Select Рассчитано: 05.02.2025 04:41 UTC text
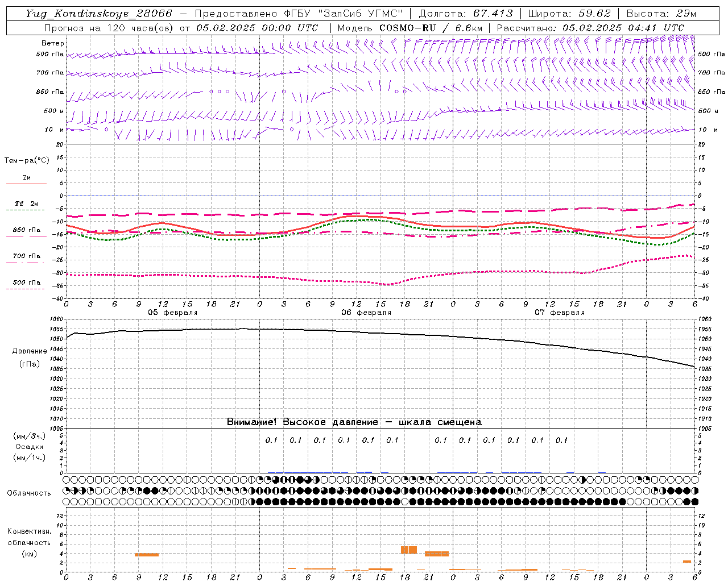Screen dimensions: 728x582 point(590,28)
